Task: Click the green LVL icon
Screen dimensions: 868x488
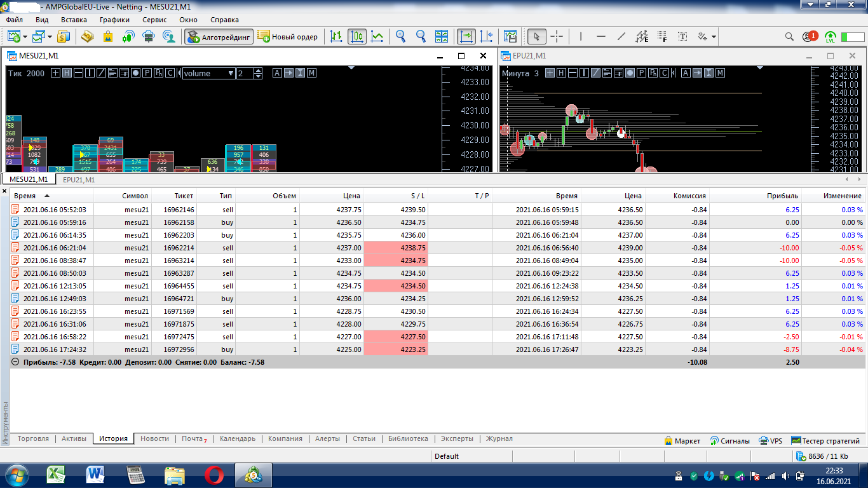Action: tap(830, 36)
